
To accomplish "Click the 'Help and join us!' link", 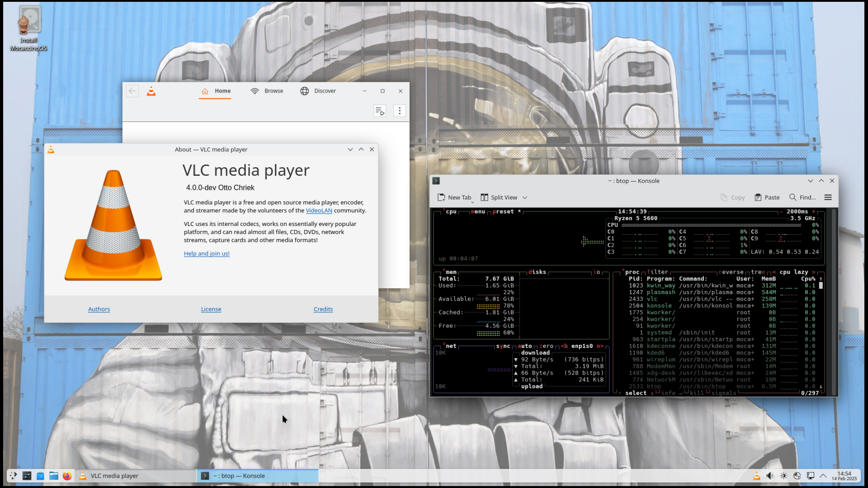I will [207, 253].
